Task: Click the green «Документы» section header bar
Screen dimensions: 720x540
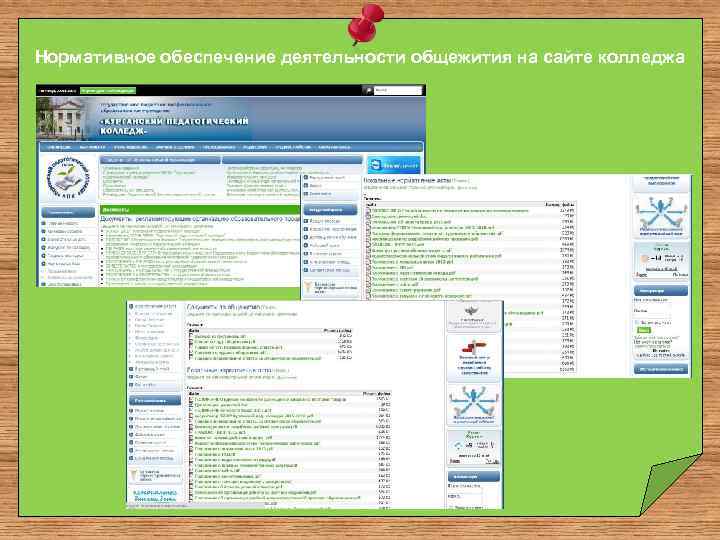Action: [x=200, y=210]
